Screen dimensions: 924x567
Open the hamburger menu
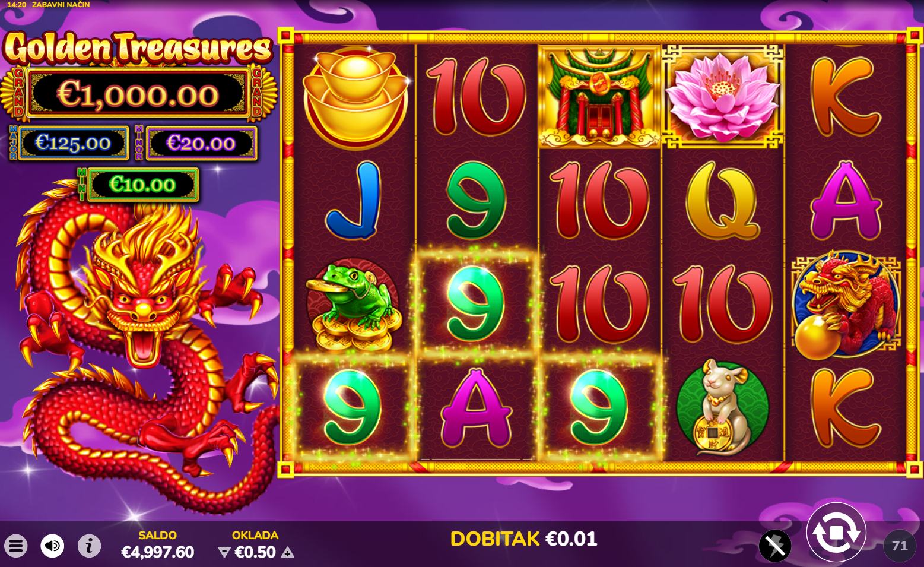click(16, 546)
